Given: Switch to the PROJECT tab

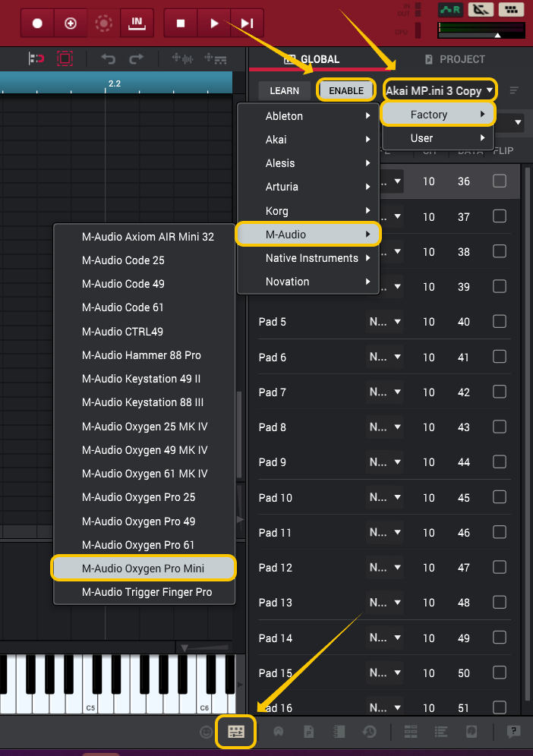Looking at the screenshot, I should 455,59.
